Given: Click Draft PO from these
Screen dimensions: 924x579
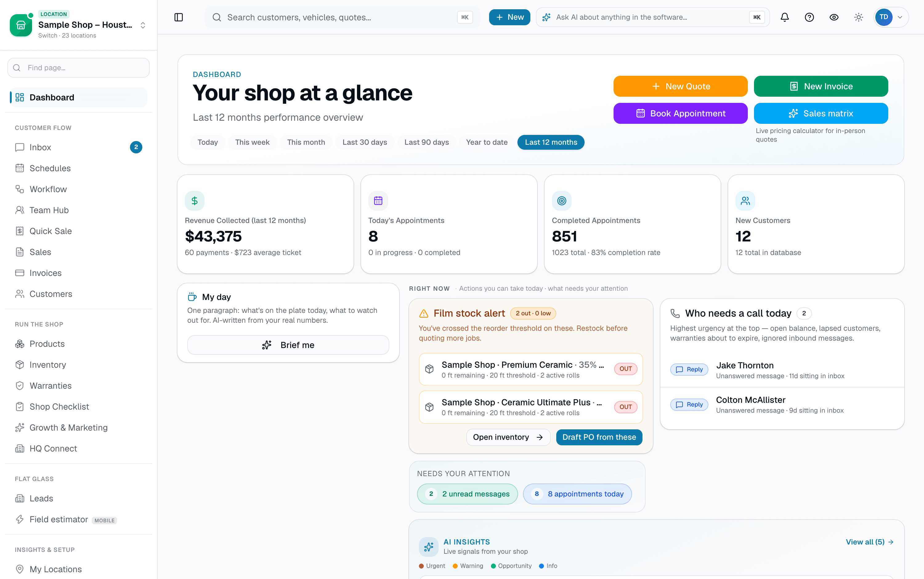Looking at the screenshot, I should coord(599,437).
